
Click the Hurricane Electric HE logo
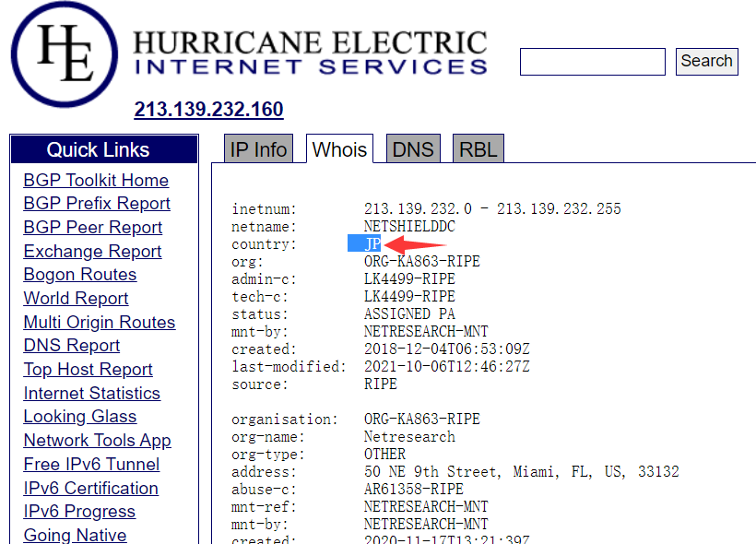[65, 54]
